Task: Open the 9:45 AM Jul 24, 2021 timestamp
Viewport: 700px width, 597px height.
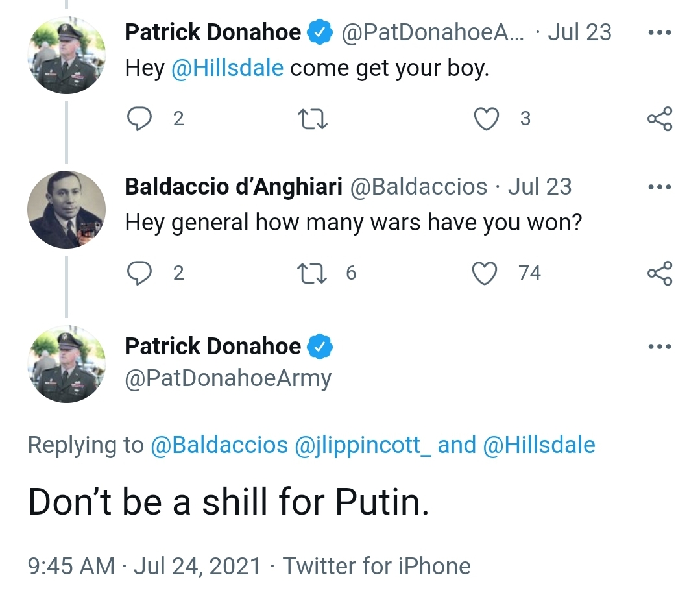Action: tap(144, 567)
